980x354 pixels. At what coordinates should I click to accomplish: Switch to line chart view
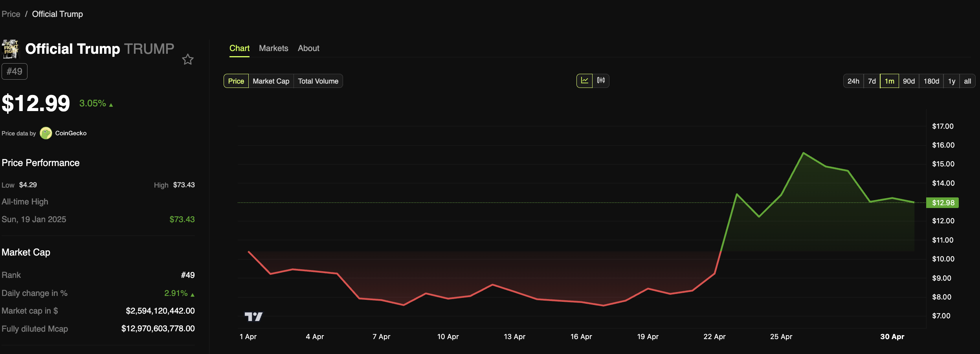click(584, 80)
